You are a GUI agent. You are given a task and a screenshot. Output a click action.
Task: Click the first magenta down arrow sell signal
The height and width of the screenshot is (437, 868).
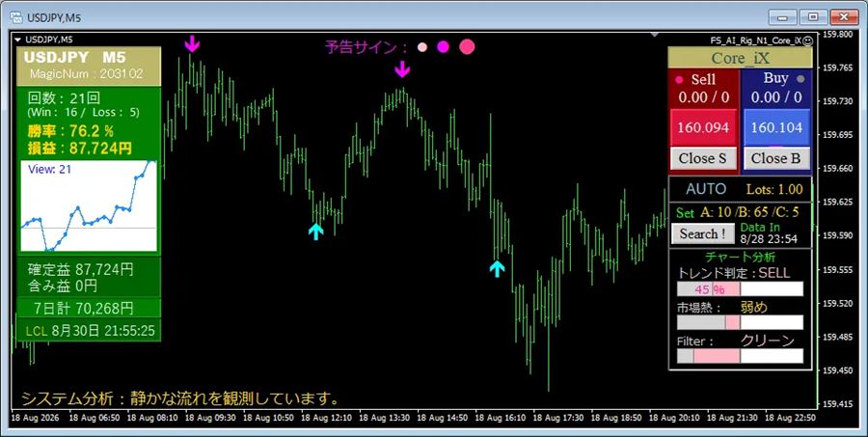192,43
